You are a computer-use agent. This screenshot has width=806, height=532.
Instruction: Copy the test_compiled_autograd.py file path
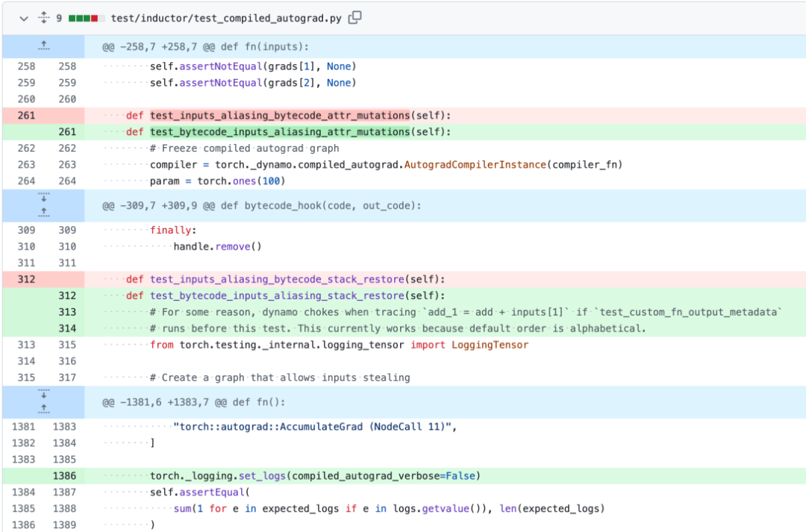pyautogui.click(x=354, y=18)
